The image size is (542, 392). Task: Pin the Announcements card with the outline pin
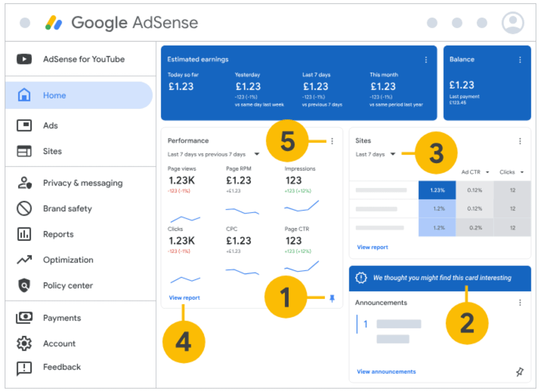click(x=520, y=372)
